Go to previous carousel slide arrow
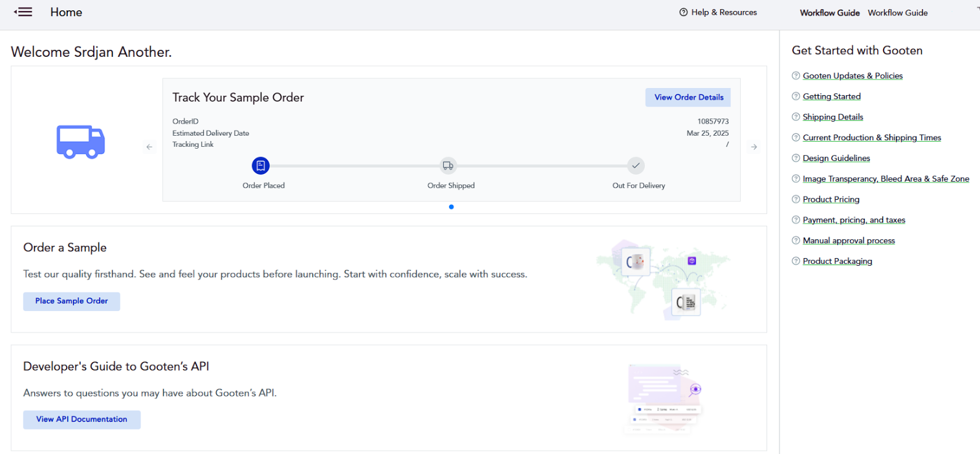Viewport: 980px width, 454px height. (149, 147)
